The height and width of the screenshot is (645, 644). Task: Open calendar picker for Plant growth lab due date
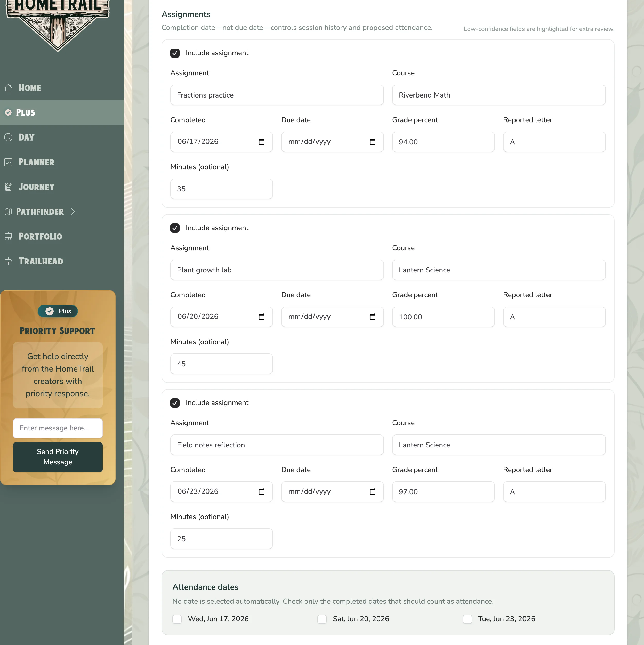[x=372, y=317]
